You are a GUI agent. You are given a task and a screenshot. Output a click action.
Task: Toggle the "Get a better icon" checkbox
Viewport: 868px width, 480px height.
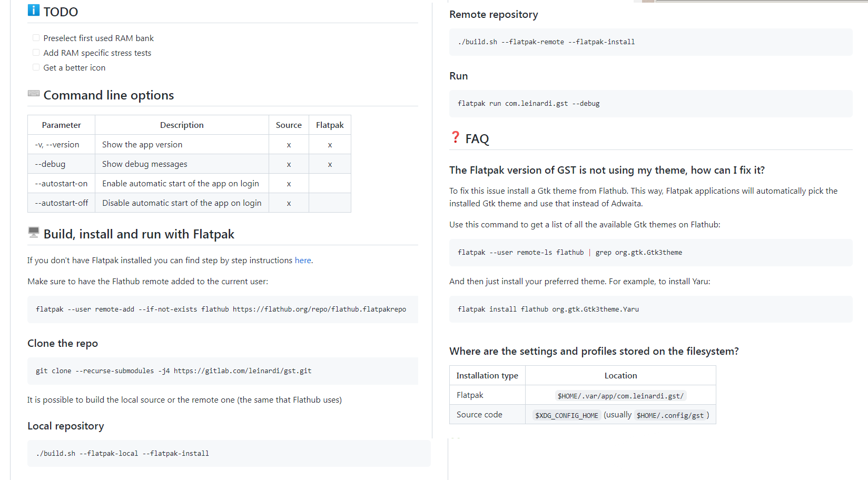[36, 67]
